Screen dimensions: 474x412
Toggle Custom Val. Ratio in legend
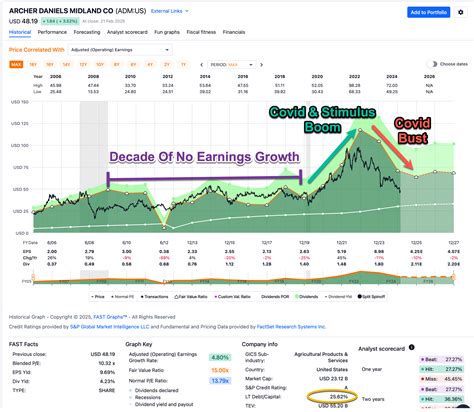click(233, 297)
